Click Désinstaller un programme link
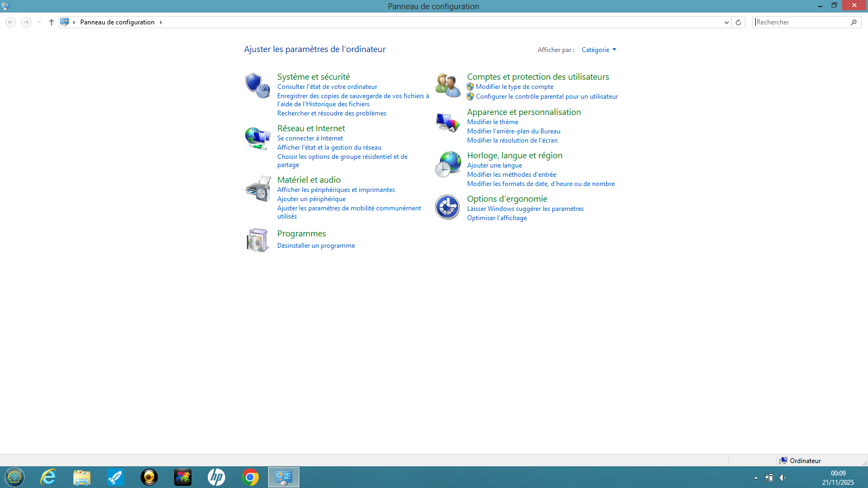The image size is (868, 488). coord(316,246)
